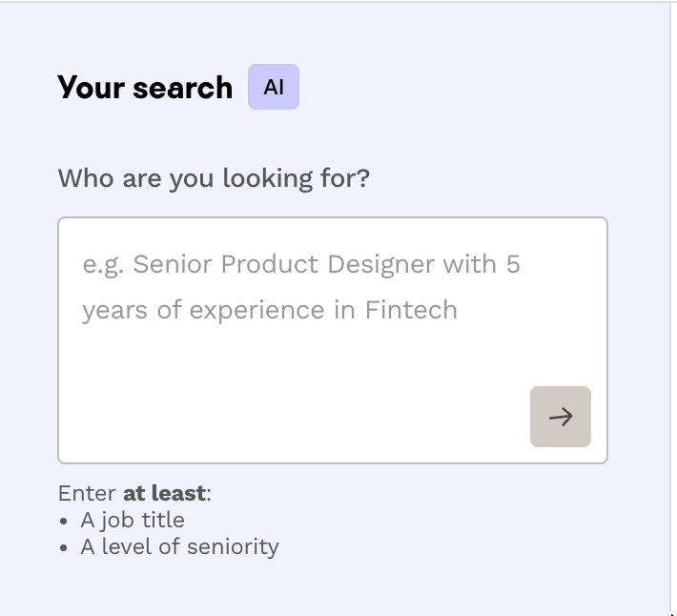Click the 'Your search' heading
This screenshot has height=616, width=677.
click(145, 87)
